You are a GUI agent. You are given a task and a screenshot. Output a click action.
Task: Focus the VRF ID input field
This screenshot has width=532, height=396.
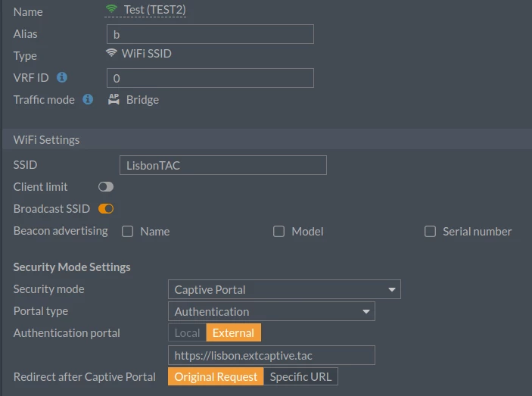(x=210, y=78)
